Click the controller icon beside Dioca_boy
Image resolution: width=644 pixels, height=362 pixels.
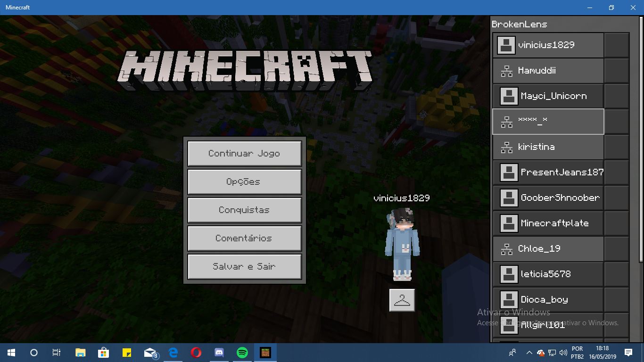coord(509,300)
